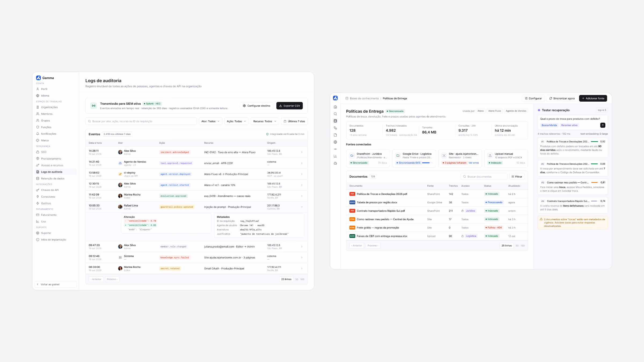This screenshot has width=644, height=362.
Task: Open Retenção de dados in sidebar
Action: [56, 179]
